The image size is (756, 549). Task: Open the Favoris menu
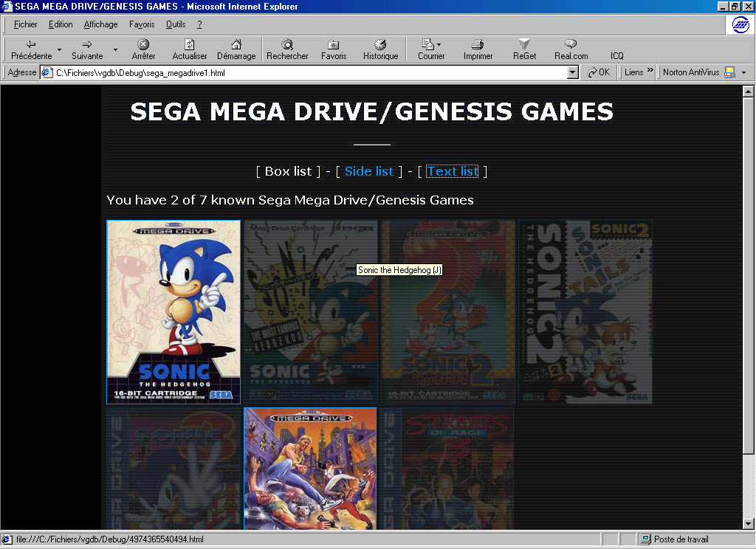tap(142, 24)
